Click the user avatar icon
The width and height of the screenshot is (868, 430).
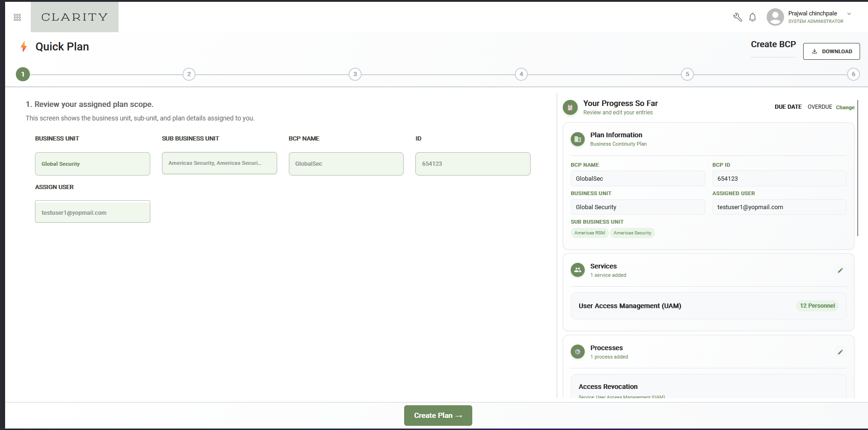[775, 17]
